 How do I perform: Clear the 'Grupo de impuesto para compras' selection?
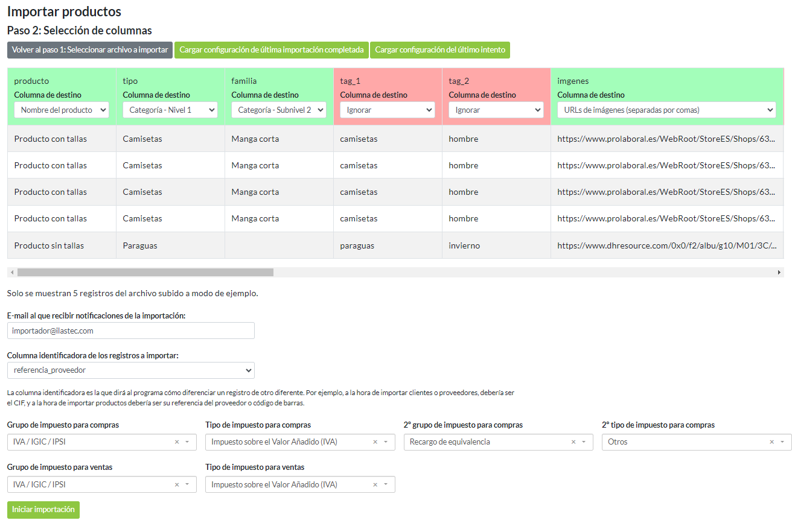[x=177, y=442]
